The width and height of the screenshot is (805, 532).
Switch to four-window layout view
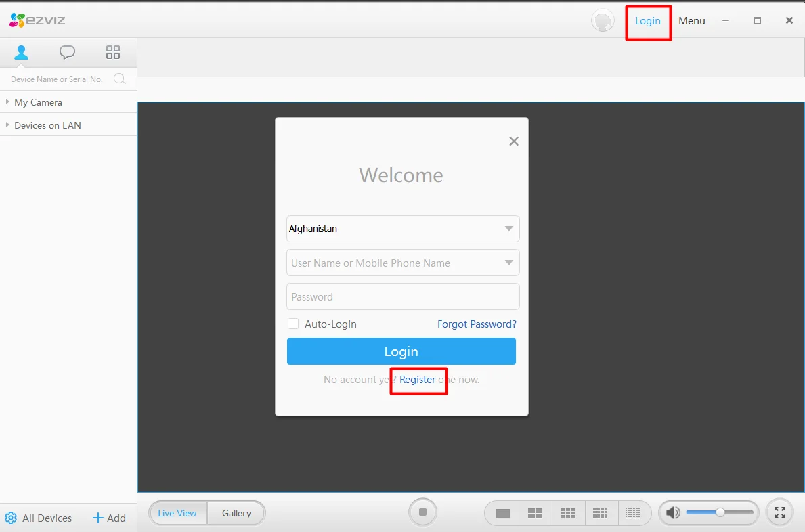pyautogui.click(x=535, y=514)
